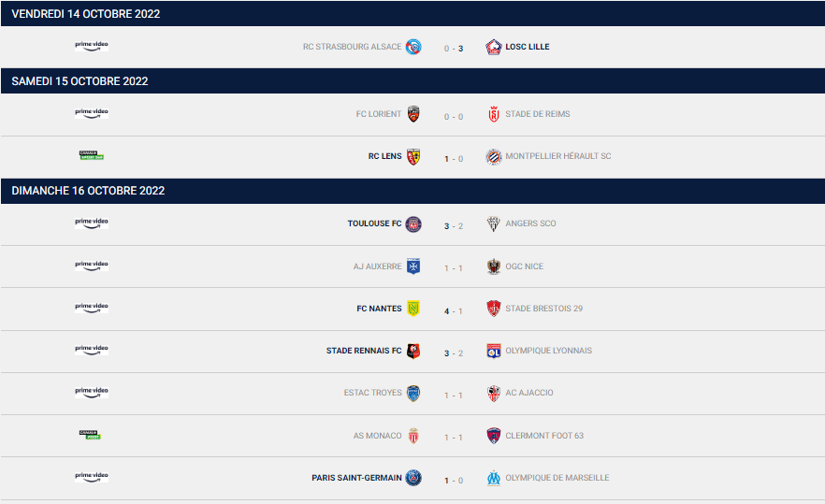Image resolution: width=825 pixels, height=504 pixels.
Task: Open the Montpellier Hérault SC team link
Action: pos(557,157)
